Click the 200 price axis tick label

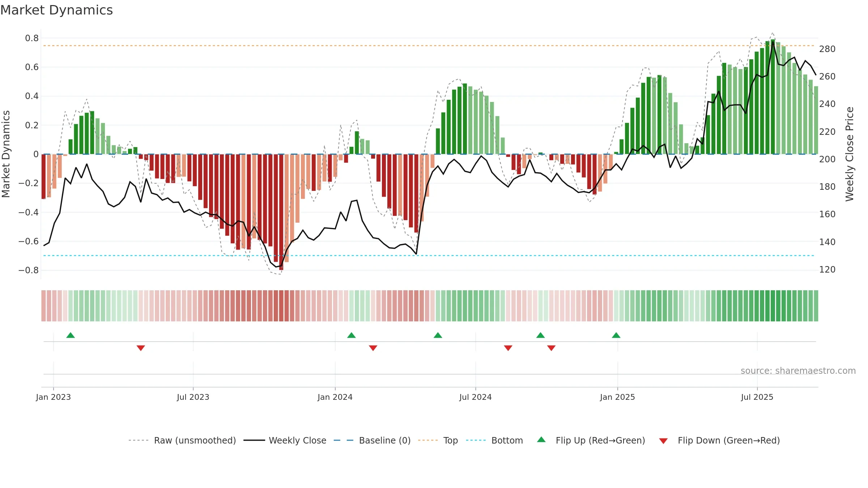coord(827,159)
